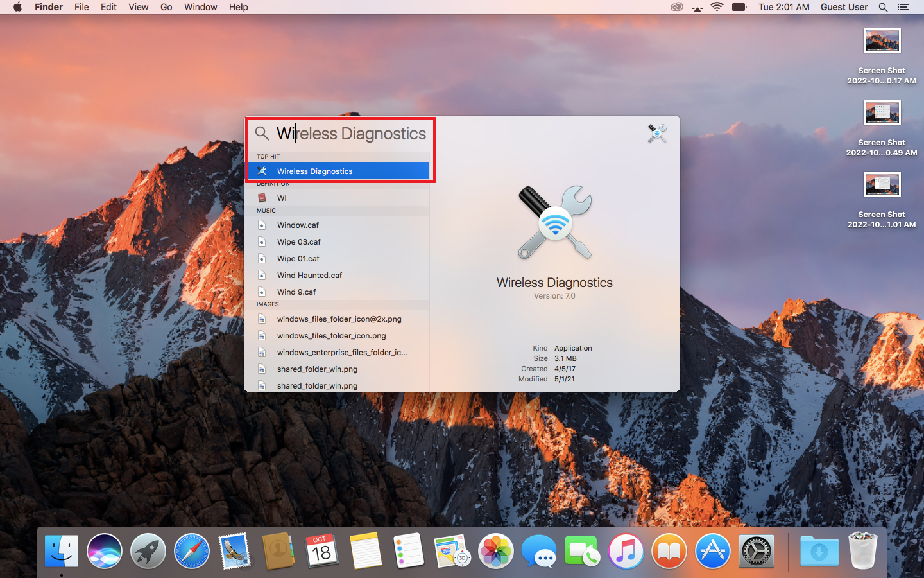Select windows_enterprise_files_folder_ic… result
This screenshot has height=578, width=924.
click(x=337, y=352)
